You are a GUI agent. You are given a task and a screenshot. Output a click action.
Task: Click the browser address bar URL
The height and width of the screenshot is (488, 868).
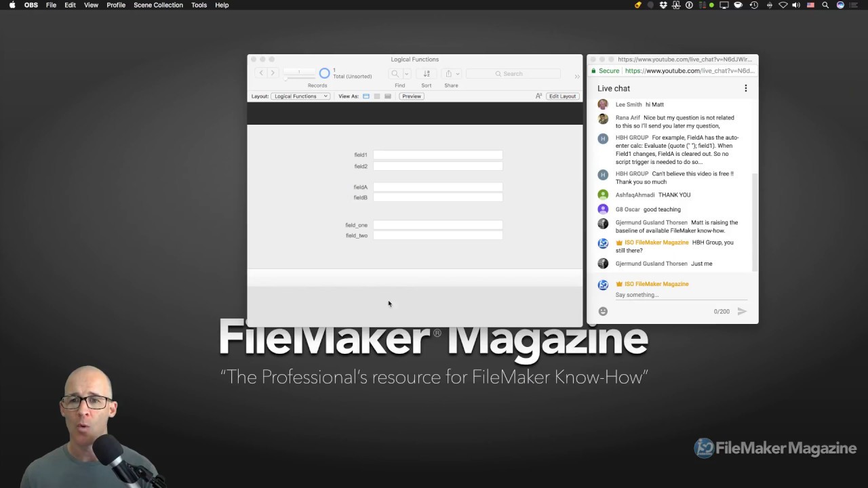point(688,70)
